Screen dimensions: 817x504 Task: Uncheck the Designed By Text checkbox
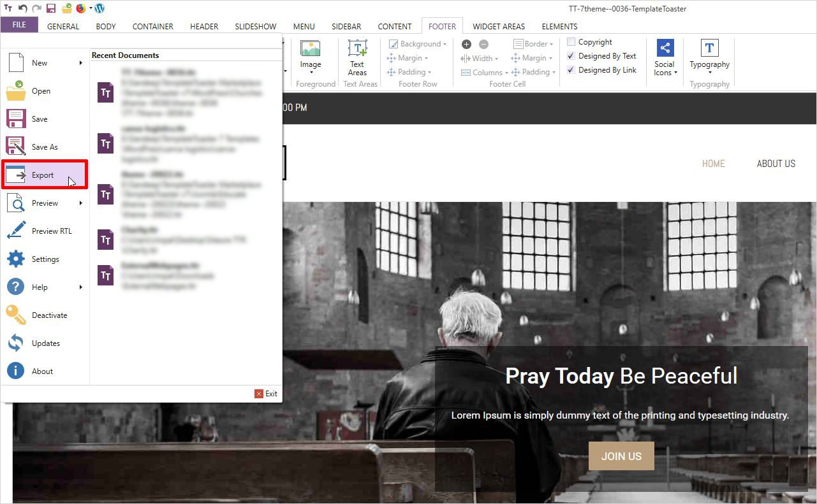pos(571,56)
